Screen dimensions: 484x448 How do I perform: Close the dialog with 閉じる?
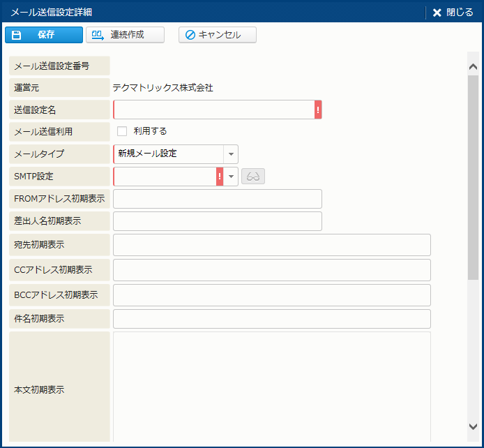coord(453,12)
